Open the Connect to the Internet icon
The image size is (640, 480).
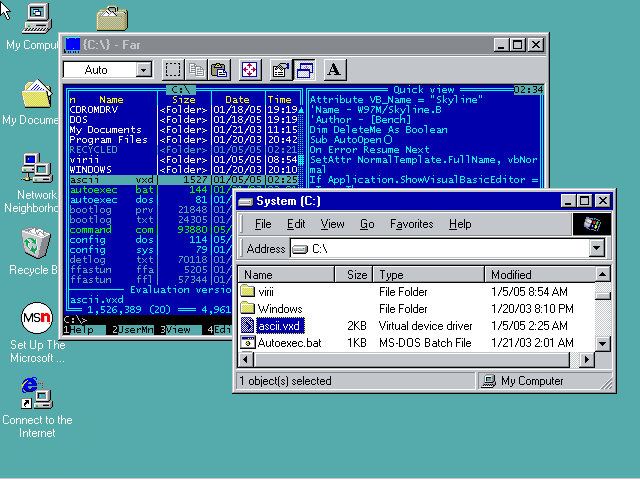[x=37, y=393]
